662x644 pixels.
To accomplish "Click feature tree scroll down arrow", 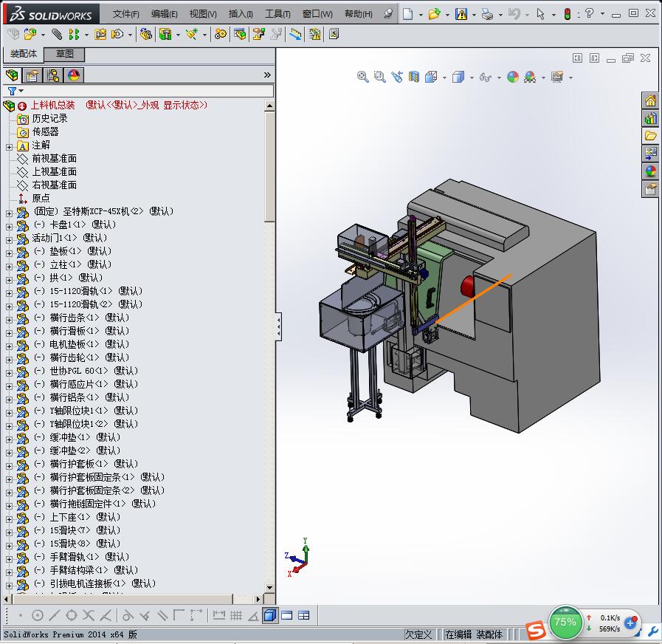I will point(270,588).
